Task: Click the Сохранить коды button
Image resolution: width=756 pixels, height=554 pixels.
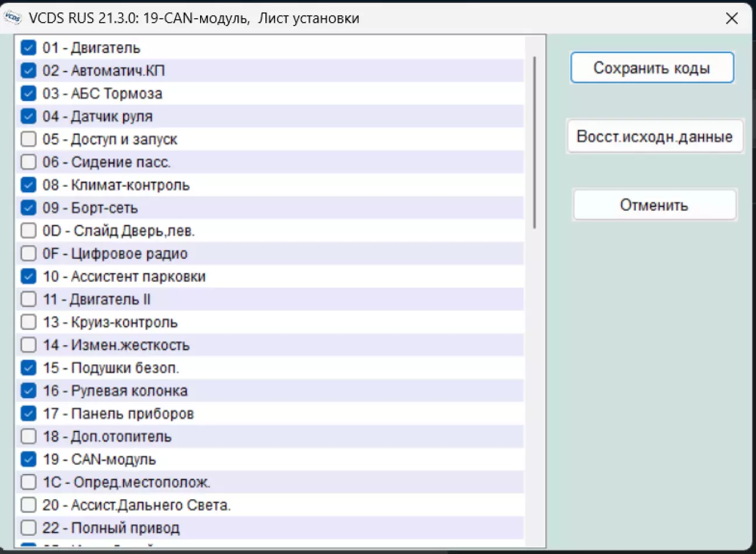Action: [x=652, y=68]
